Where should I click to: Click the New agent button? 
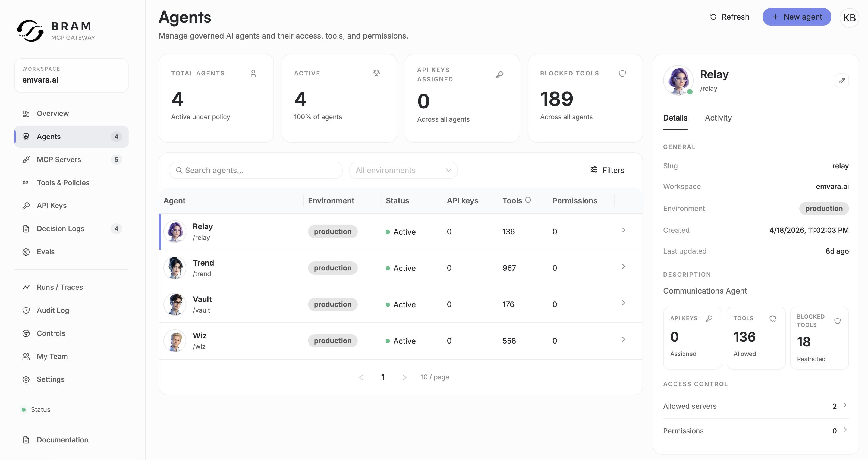(x=797, y=17)
